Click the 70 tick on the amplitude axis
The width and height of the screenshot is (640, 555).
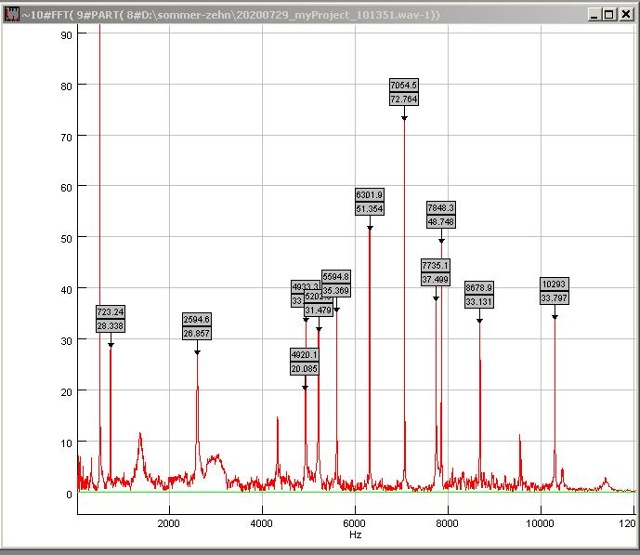tap(67, 138)
